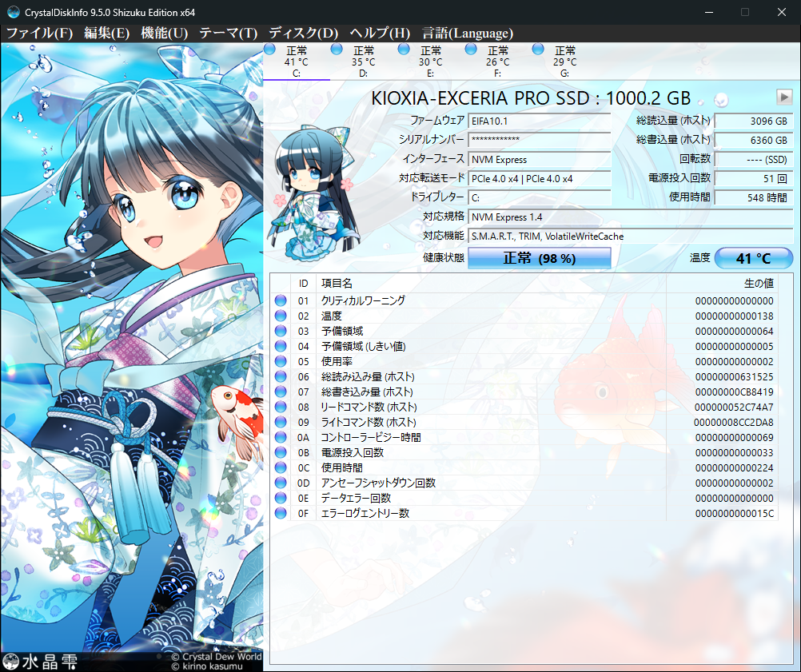Viewport: 801px width, 672px height.
Task: Click the 水晶雫 logo at bottom left
Action: [40, 662]
